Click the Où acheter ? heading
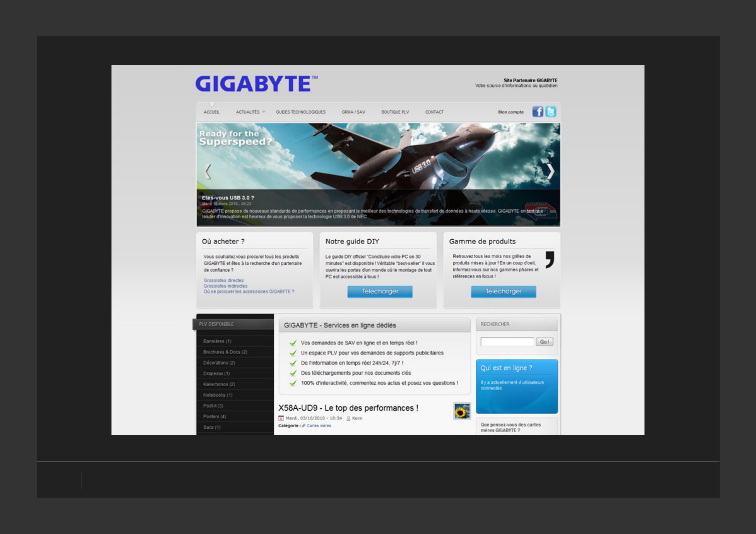The height and width of the screenshot is (534, 756). pos(223,241)
